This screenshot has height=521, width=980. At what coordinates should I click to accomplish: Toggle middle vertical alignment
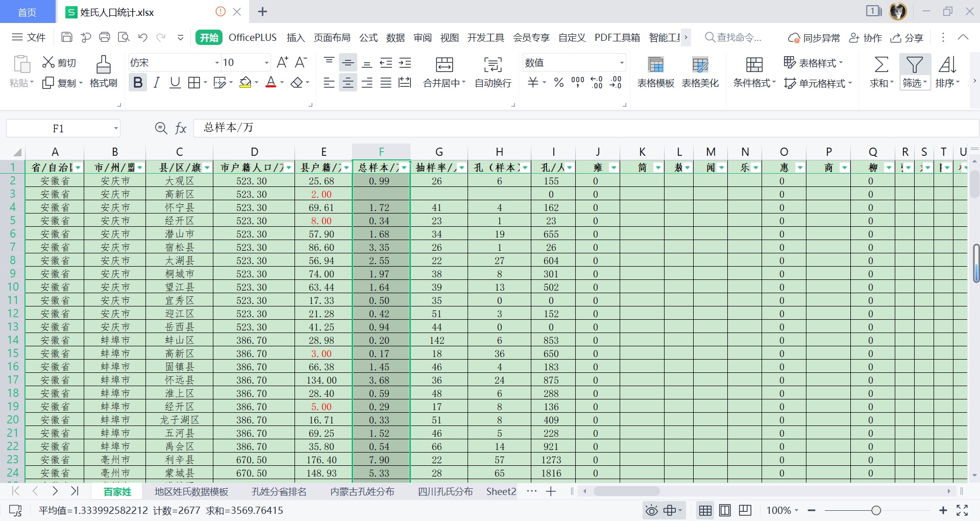click(348, 63)
